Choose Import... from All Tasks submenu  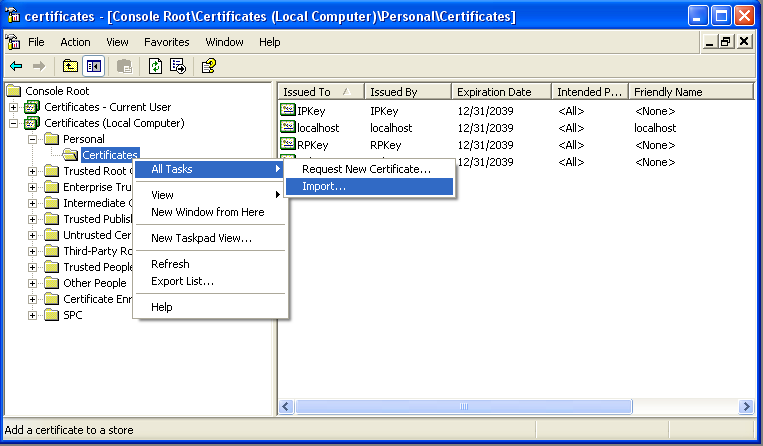click(x=324, y=187)
